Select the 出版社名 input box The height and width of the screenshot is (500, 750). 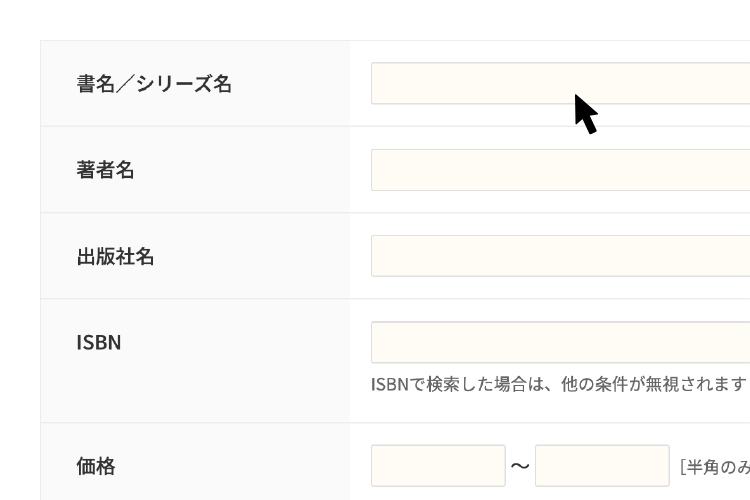click(560, 256)
